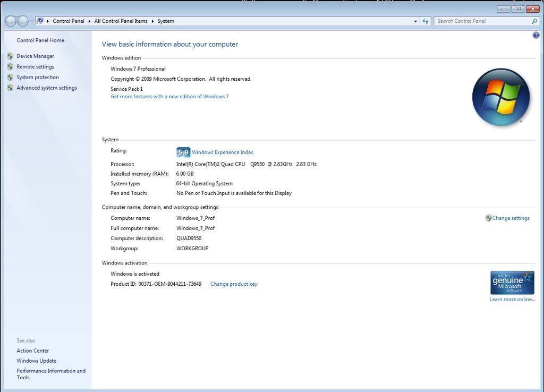Viewport: 544px width, 392px height.
Task: Click the WORKGROUP workgroup value
Action: pyautogui.click(x=192, y=249)
